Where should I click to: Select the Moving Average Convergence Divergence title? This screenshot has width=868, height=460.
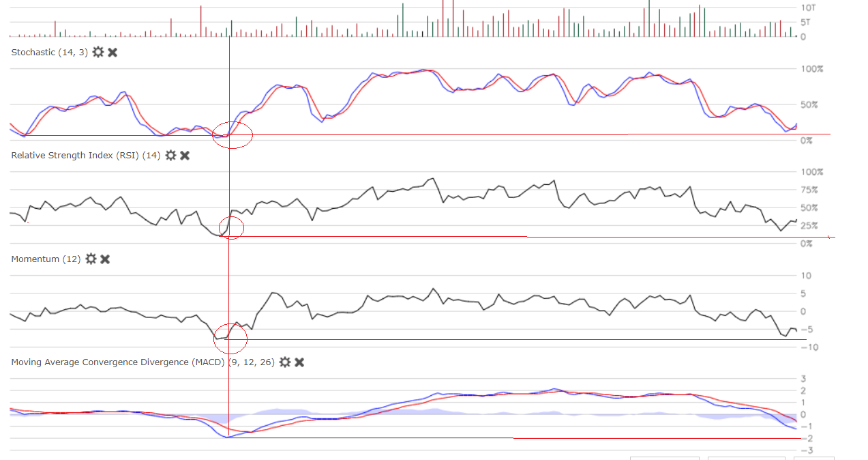point(117,362)
